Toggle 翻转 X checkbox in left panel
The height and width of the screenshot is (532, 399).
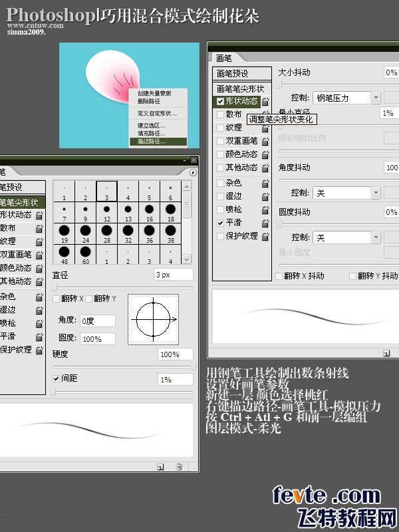coord(57,299)
